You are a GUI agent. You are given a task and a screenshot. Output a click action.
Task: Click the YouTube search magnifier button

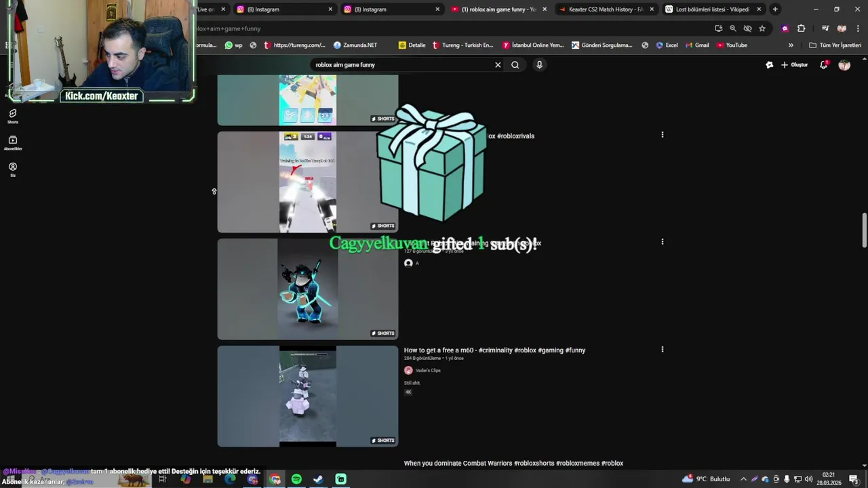coord(515,65)
